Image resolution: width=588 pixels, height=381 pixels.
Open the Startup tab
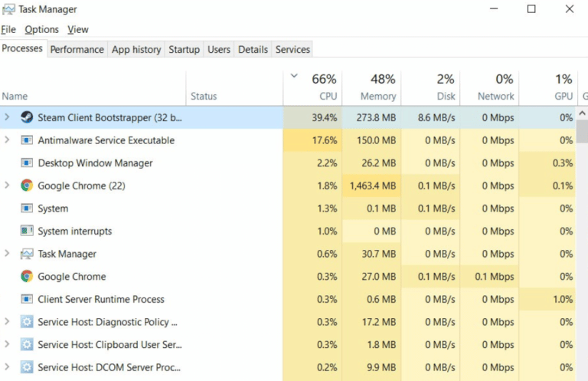click(184, 50)
